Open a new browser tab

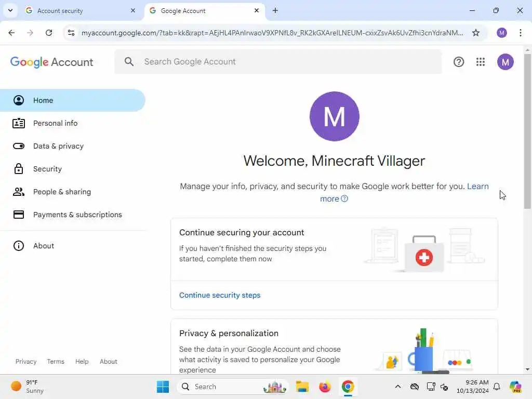point(275,10)
